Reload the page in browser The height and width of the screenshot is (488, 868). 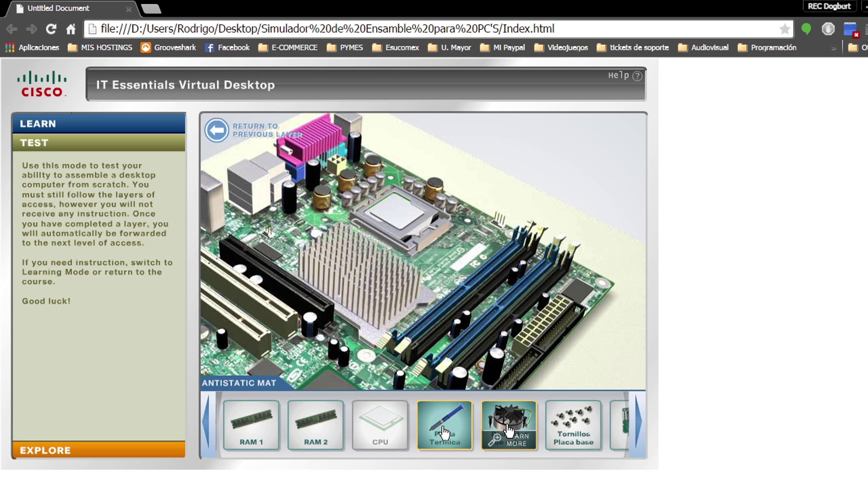[51, 29]
